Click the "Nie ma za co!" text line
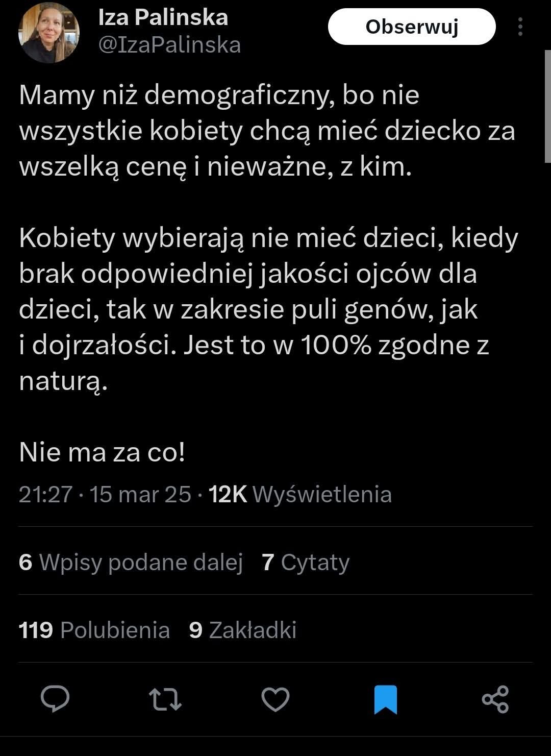The width and height of the screenshot is (551, 756). click(102, 452)
